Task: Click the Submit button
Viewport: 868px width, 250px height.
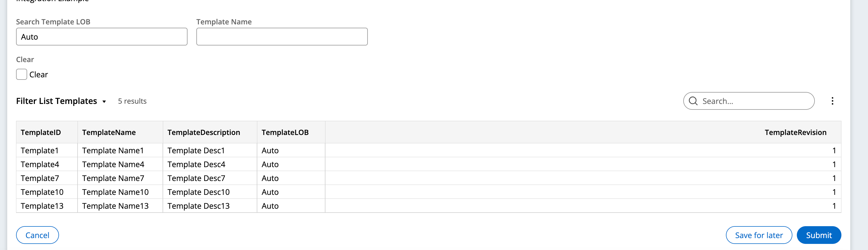Action: pyautogui.click(x=819, y=235)
